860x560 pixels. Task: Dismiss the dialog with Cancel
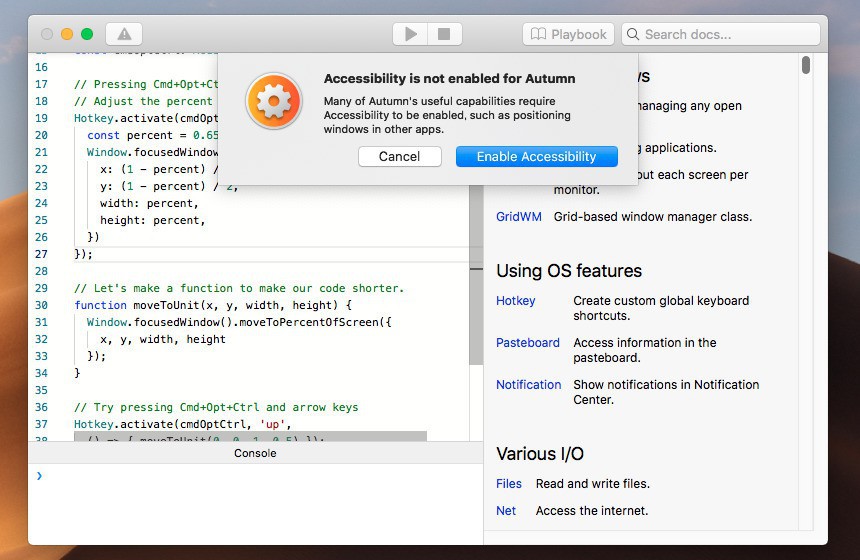coord(399,156)
